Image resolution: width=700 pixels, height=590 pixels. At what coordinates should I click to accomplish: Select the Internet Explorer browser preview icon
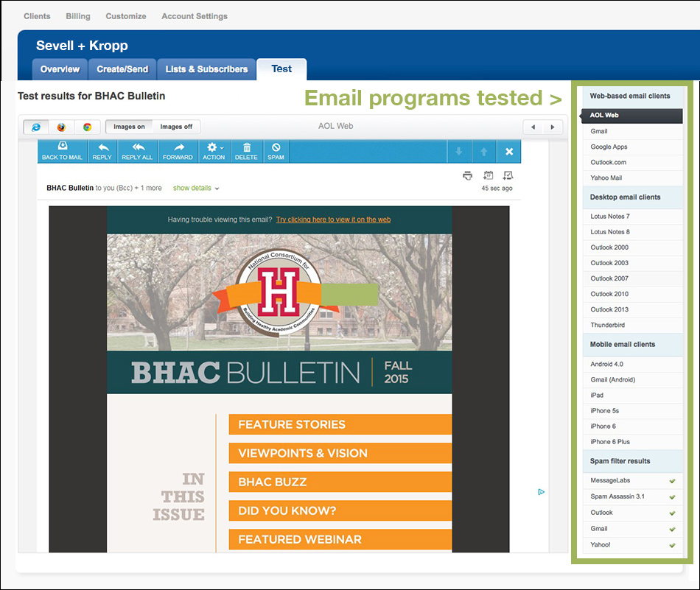coord(35,127)
